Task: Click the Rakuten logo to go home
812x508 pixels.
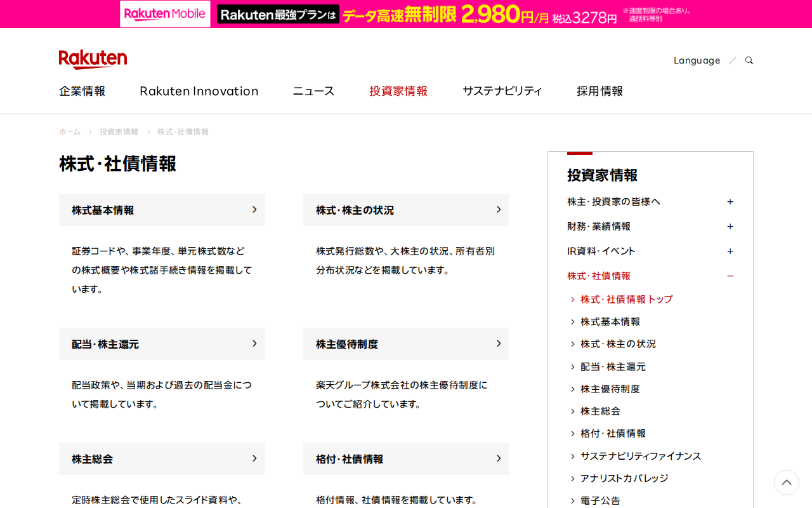Action: click(x=93, y=58)
